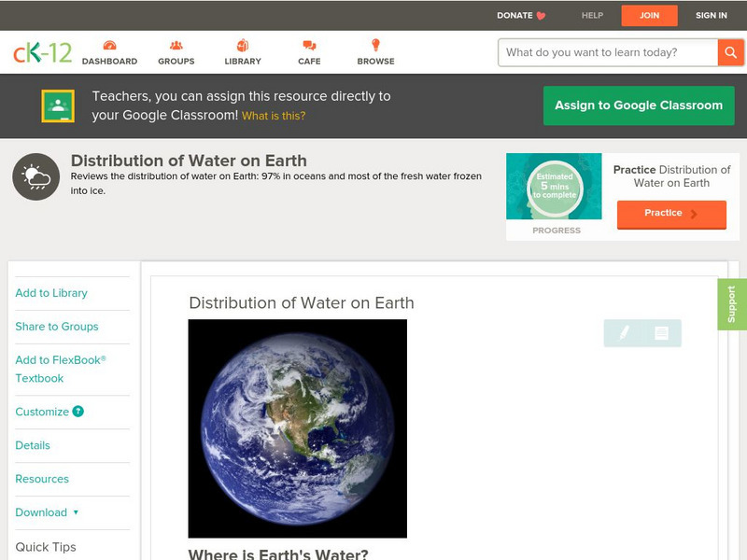The image size is (747, 560).
Task: Click the 'Practice Distribution of Water on Earth' text
Action: (671, 176)
